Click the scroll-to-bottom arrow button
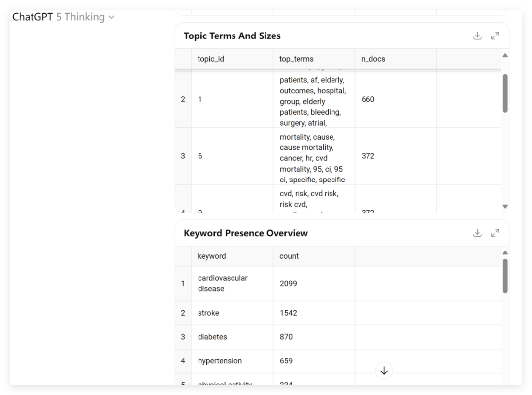532x395 pixels. tap(384, 370)
